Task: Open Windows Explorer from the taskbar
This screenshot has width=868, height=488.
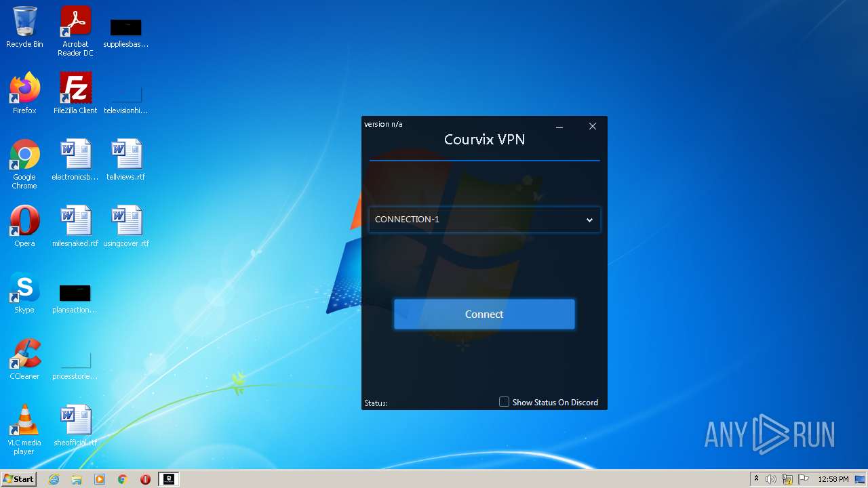Action: coord(77,479)
